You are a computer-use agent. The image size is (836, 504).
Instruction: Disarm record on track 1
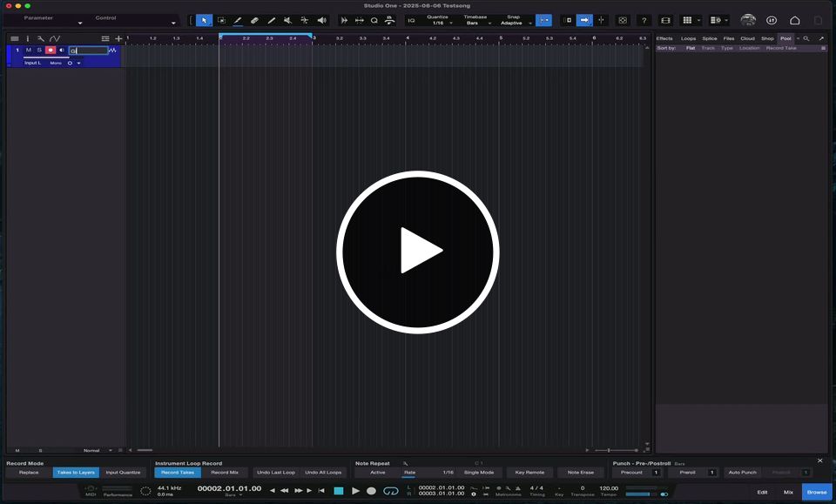click(51, 50)
